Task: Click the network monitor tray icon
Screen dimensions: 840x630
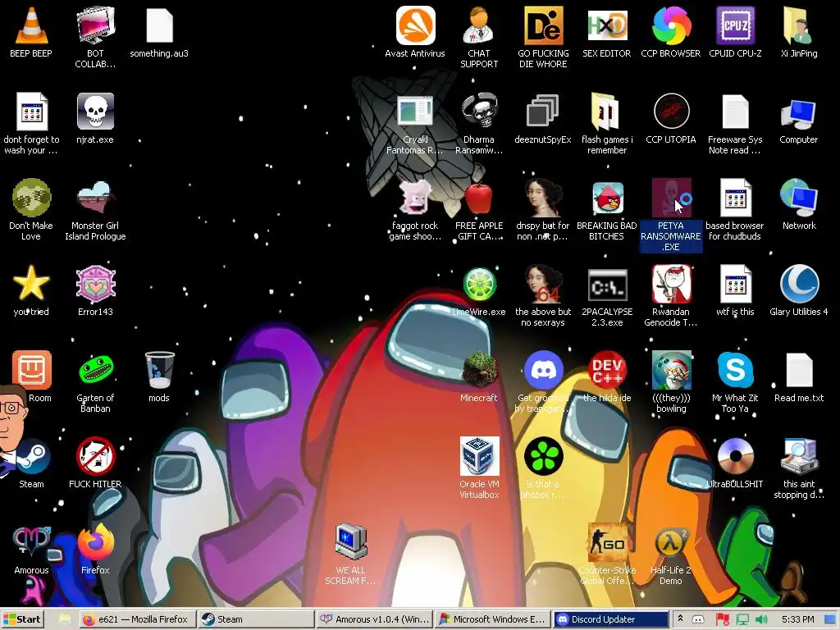Action: tap(742, 620)
